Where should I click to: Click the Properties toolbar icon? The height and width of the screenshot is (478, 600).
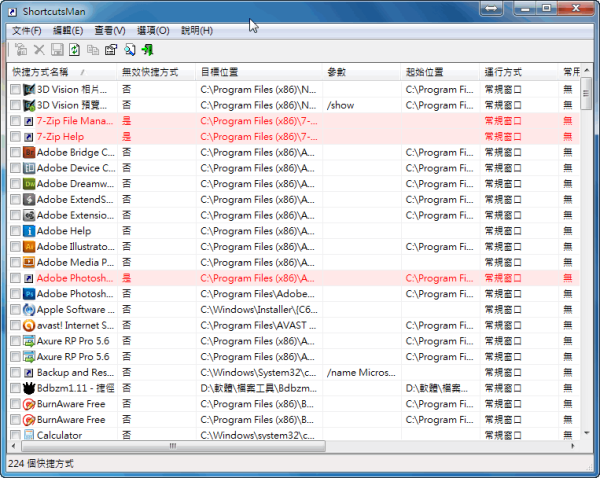pyautogui.click(x=111, y=50)
